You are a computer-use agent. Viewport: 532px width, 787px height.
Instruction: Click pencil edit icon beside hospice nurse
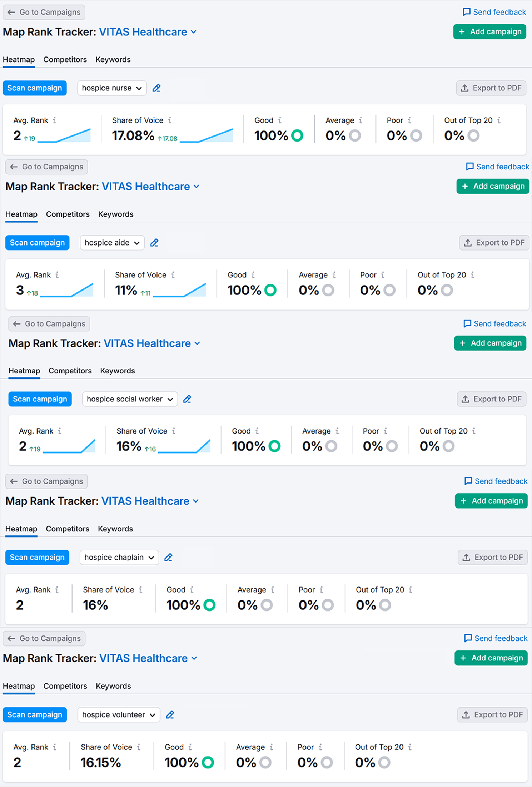tap(156, 88)
